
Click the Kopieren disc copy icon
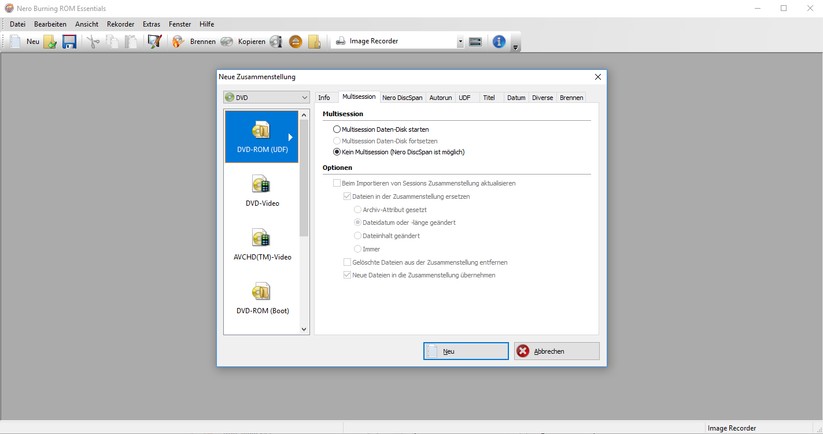coord(227,42)
